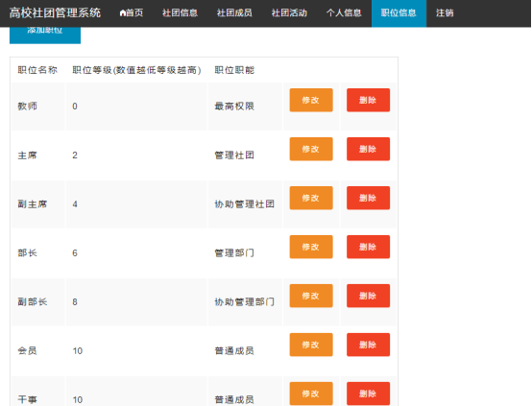This screenshot has height=406, width=532.
Task: Open the 社团活动 navigation tab
Action: [289, 13]
